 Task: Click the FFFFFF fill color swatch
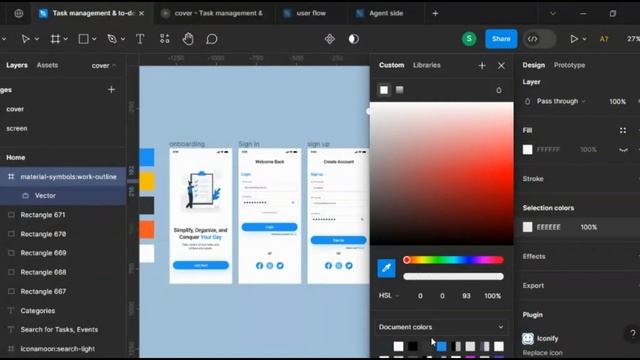(527, 149)
